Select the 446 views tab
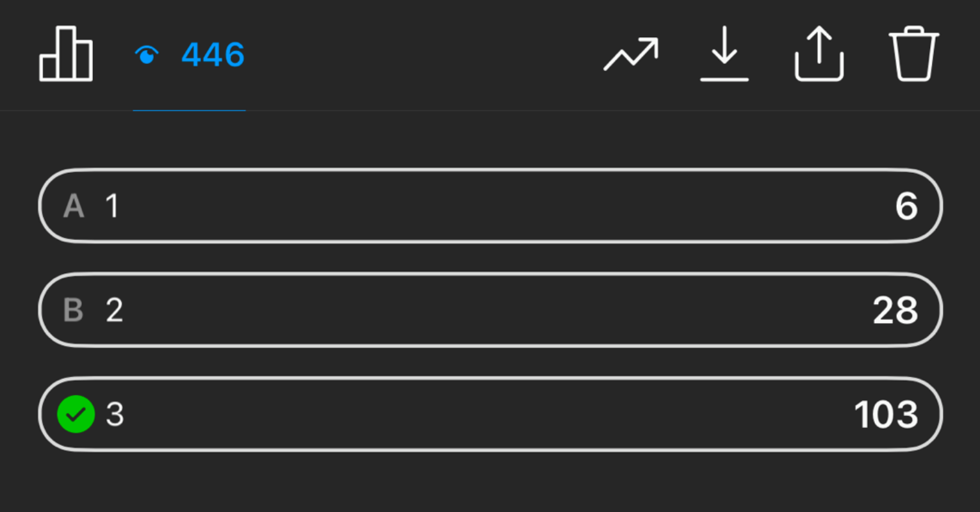Image resolution: width=980 pixels, height=512 pixels. click(x=213, y=55)
